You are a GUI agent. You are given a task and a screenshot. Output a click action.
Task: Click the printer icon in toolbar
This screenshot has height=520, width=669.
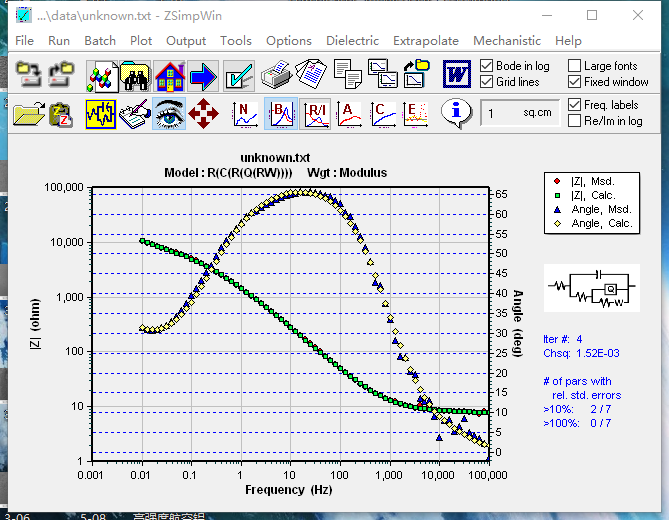(x=275, y=75)
